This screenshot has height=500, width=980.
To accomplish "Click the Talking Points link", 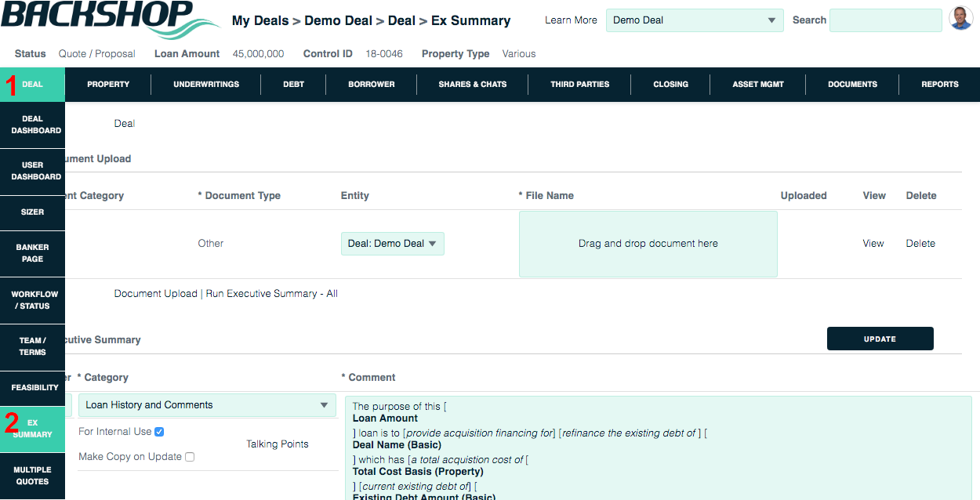I will pos(278,444).
